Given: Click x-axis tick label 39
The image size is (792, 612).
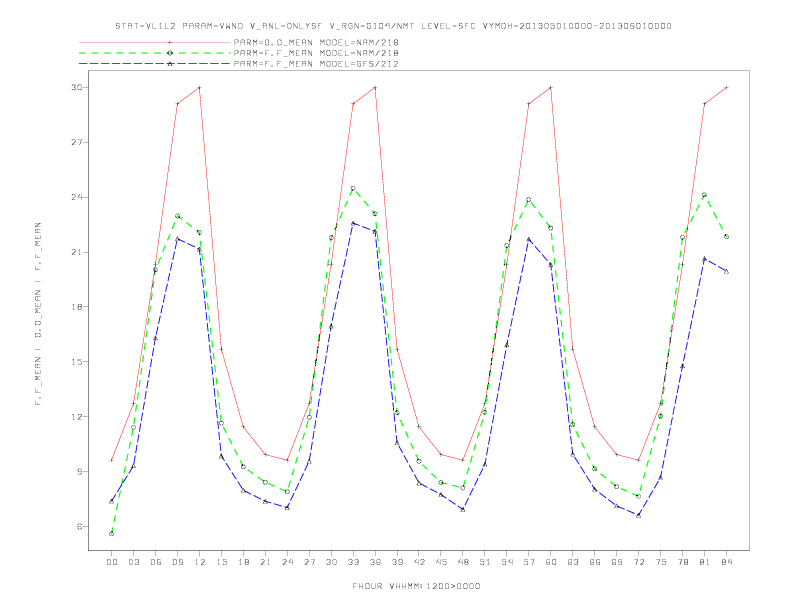Looking at the screenshot, I should click(397, 562).
